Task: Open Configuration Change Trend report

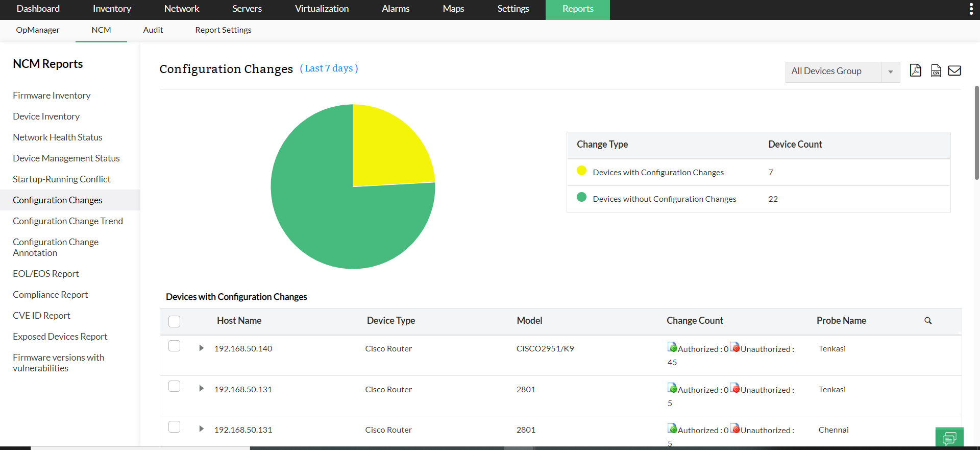Action: (68, 221)
